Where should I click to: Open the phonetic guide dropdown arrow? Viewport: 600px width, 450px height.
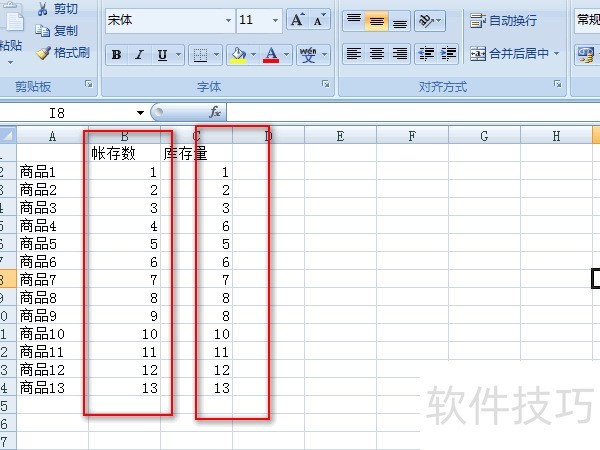click(324, 55)
